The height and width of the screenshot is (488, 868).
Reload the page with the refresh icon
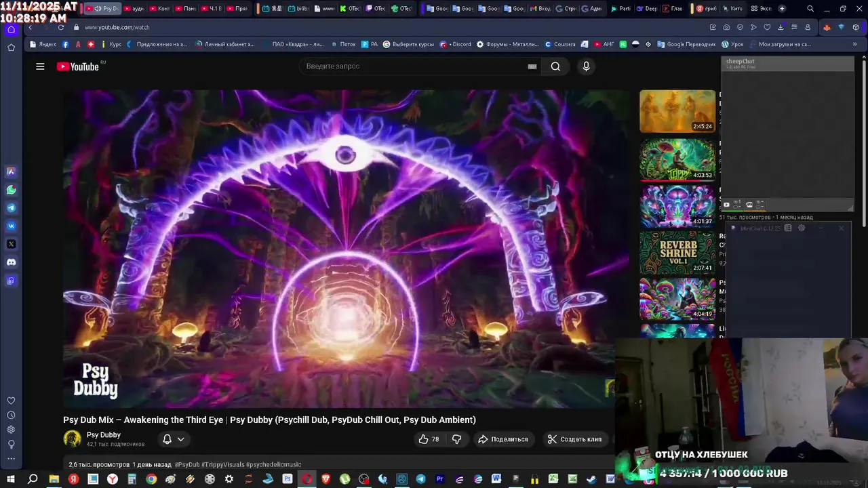pos(61,27)
